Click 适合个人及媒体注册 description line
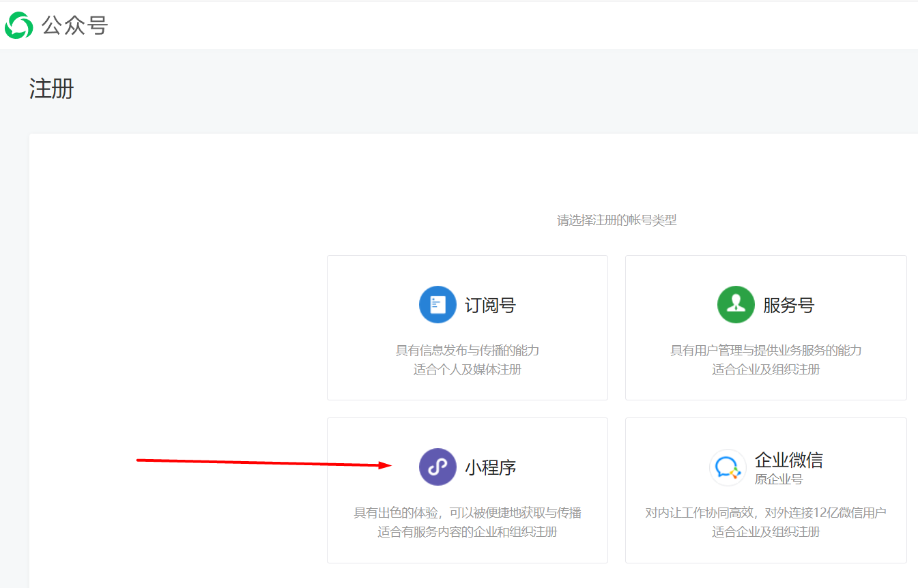The height and width of the screenshot is (588, 918). (x=468, y=370)
